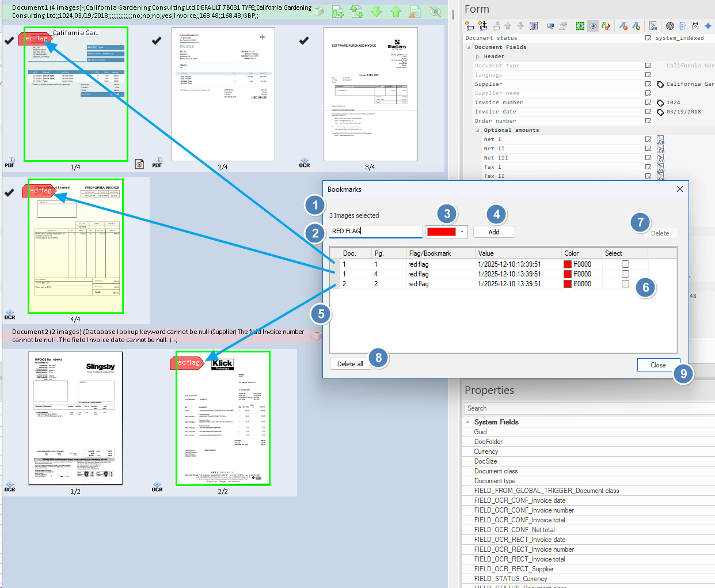
Task: Click the OpenAI swirl icon in Form toolbar
Action: tap(670, 26)
